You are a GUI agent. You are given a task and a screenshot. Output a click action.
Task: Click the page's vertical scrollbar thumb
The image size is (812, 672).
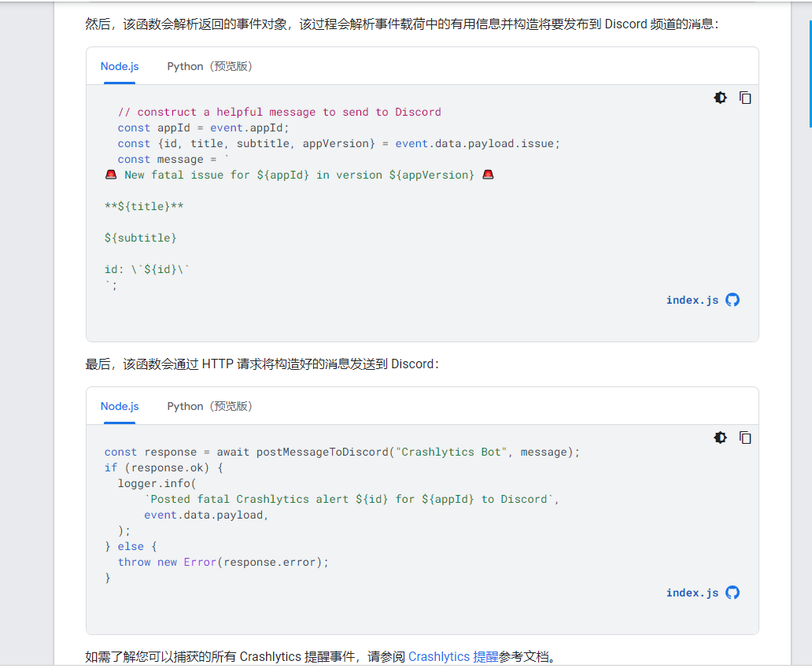(810, 73)
